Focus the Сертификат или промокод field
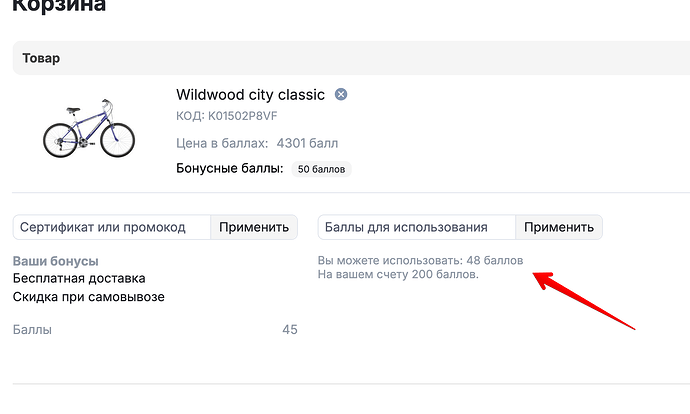The height and width of the screenshot is (414, 690). [112, 227]
